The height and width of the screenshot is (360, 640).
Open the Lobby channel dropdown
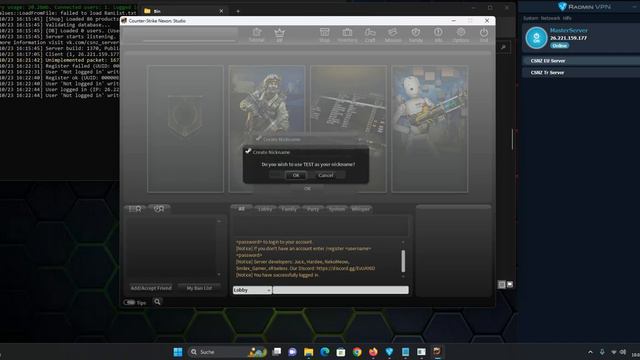252,290
